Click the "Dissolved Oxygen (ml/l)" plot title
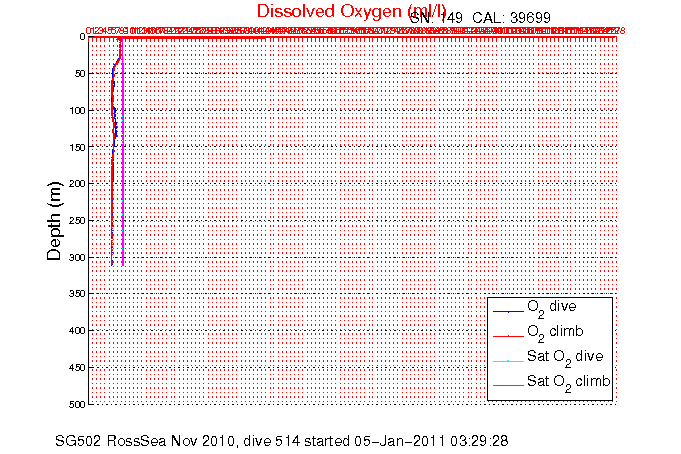This screenshot has height=454, width=681. click(x=351, y=12)
